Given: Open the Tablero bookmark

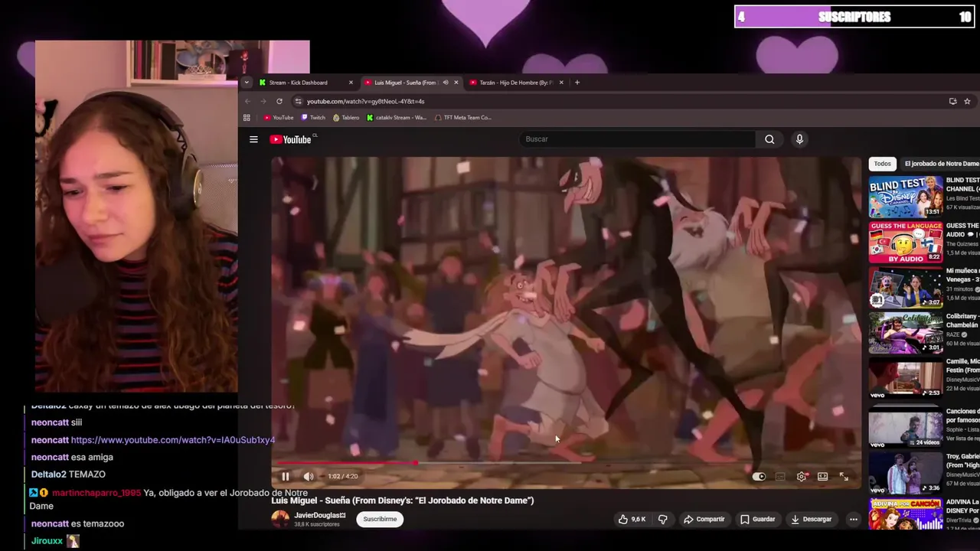Looking at the screenshot, I should click(x=345, y=118).
